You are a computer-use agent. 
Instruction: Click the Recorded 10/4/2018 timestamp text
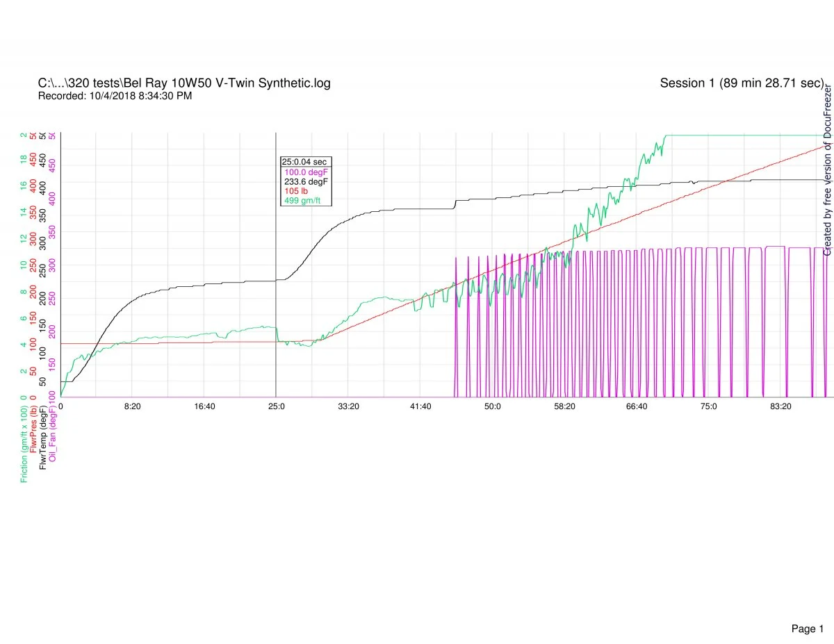115,96
